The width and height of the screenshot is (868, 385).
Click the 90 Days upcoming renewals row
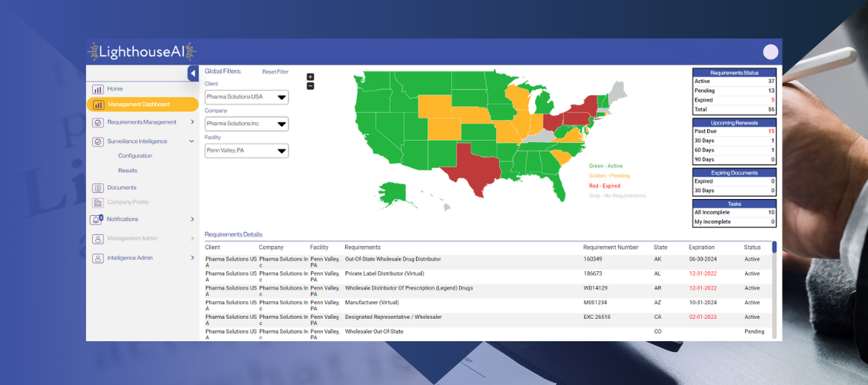tap(734, 160)
